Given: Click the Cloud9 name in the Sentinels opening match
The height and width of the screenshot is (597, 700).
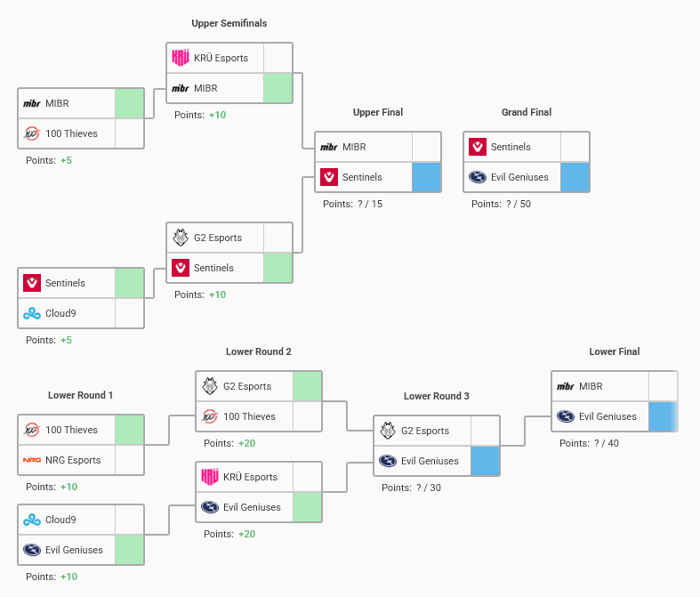Looking at the screenshot, I should pyautogui.click(x=60, y=313).
